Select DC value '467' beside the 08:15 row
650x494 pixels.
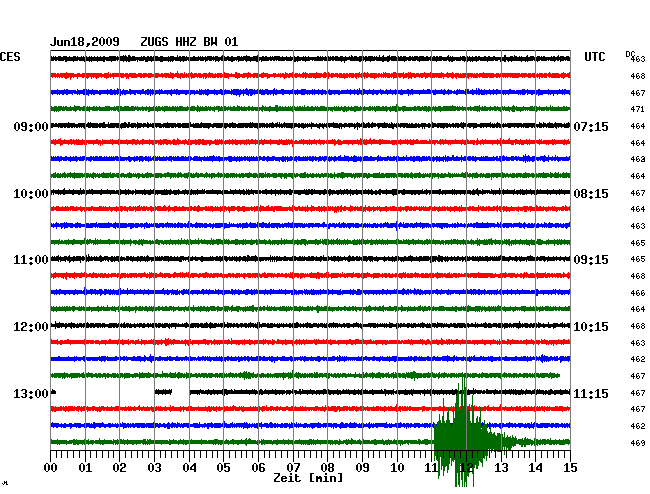638,193
